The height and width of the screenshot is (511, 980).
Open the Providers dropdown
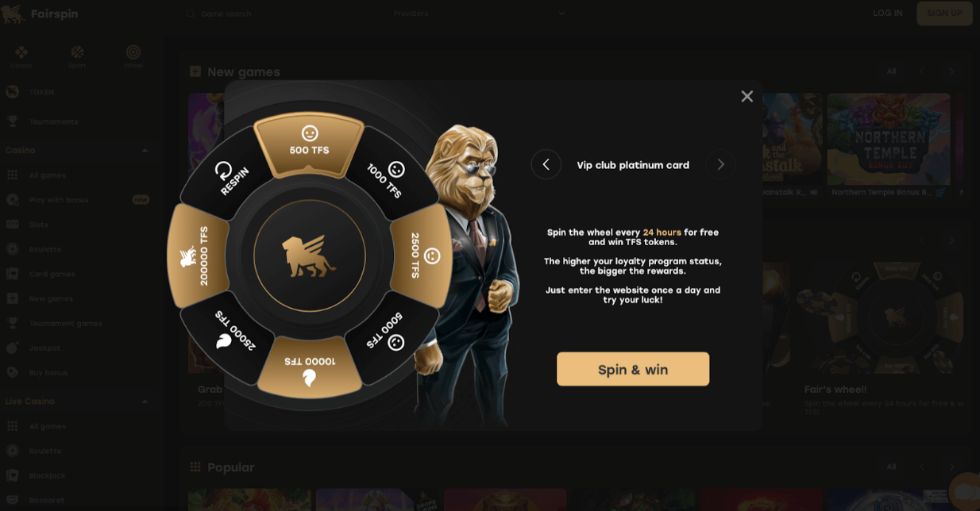(480, 13)
